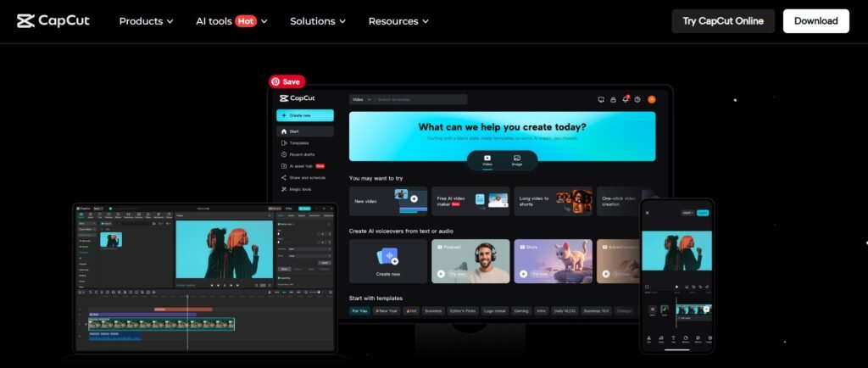Click the help question mark icon
This screenshot has width=868, height=368.
tap(637, 99)
